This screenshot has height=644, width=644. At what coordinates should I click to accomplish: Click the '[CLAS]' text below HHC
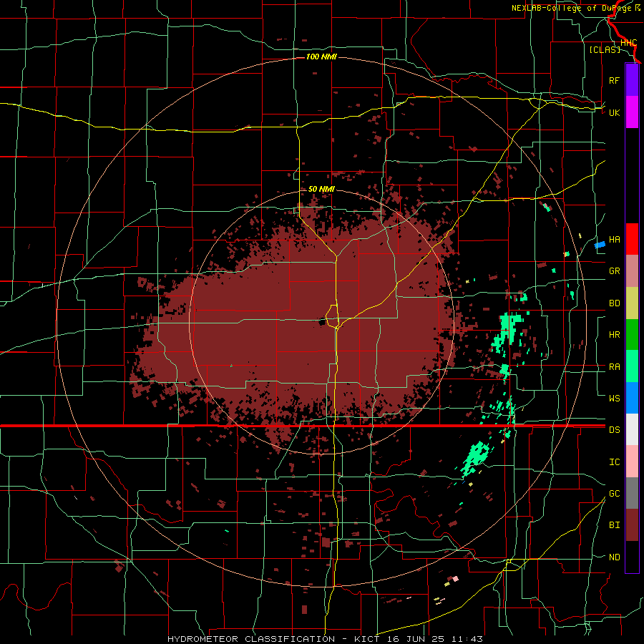point(605,49)
